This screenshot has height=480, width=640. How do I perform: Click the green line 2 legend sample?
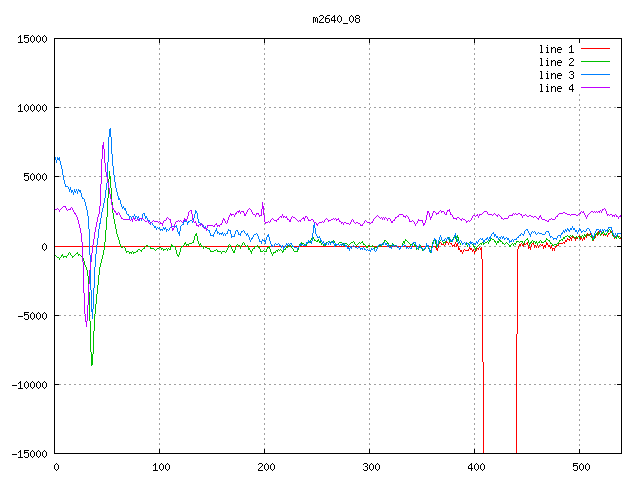pyautogui.click(x=595, y=62)
